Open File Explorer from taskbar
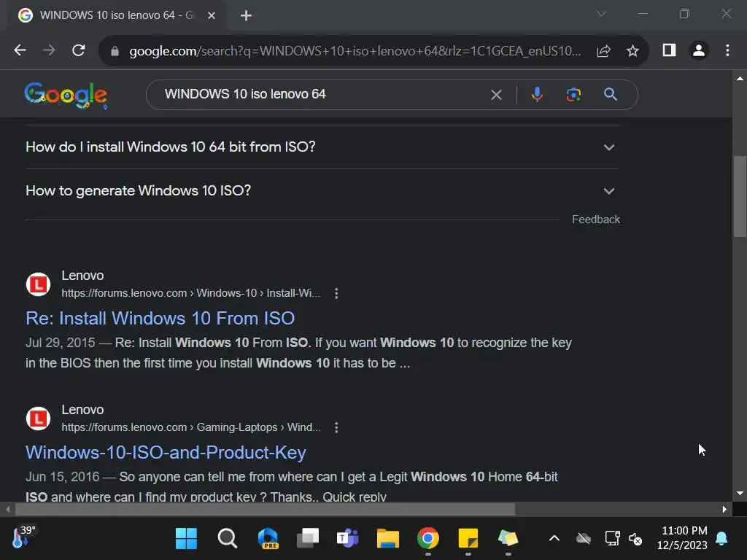The height and width of the screenshot is (560, 747). (388, 539)
